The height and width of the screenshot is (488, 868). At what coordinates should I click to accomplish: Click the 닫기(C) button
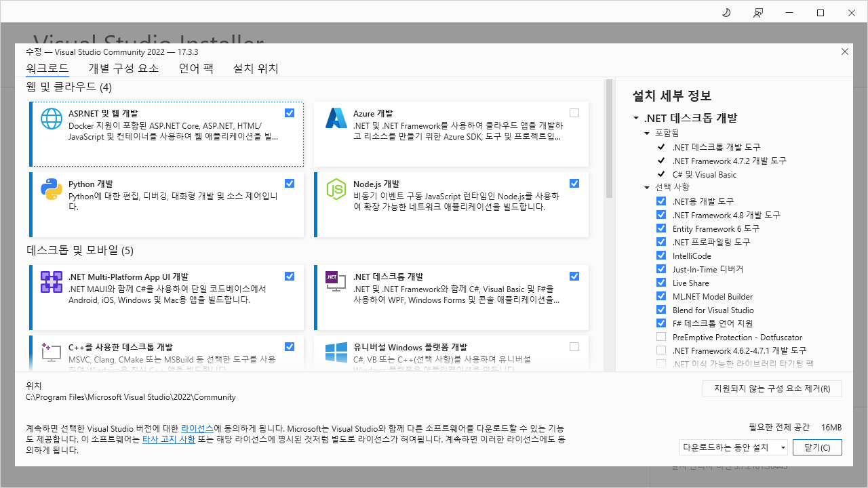(817, 447)
